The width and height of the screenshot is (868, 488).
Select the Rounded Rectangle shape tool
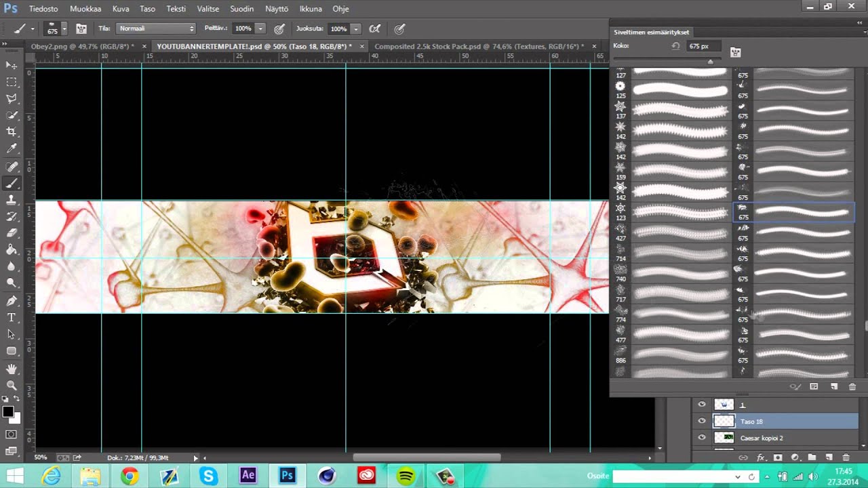point(12,351)
